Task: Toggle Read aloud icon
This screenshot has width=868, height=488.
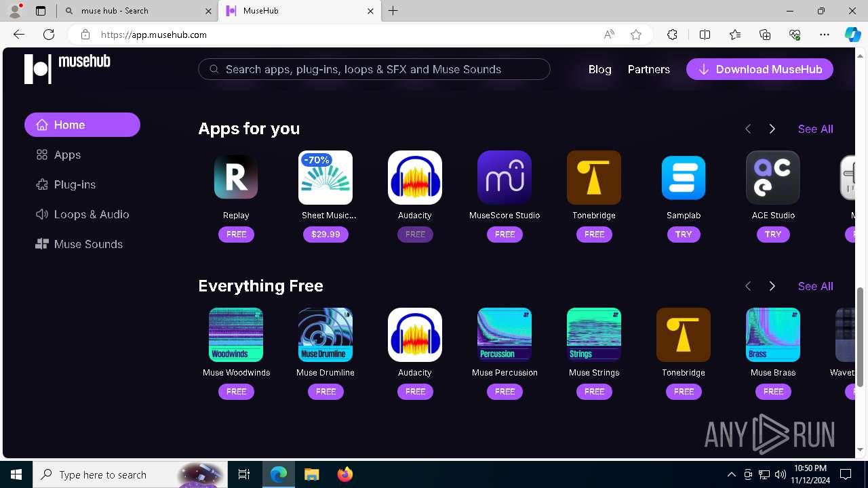Action: (x=609, y=35)
